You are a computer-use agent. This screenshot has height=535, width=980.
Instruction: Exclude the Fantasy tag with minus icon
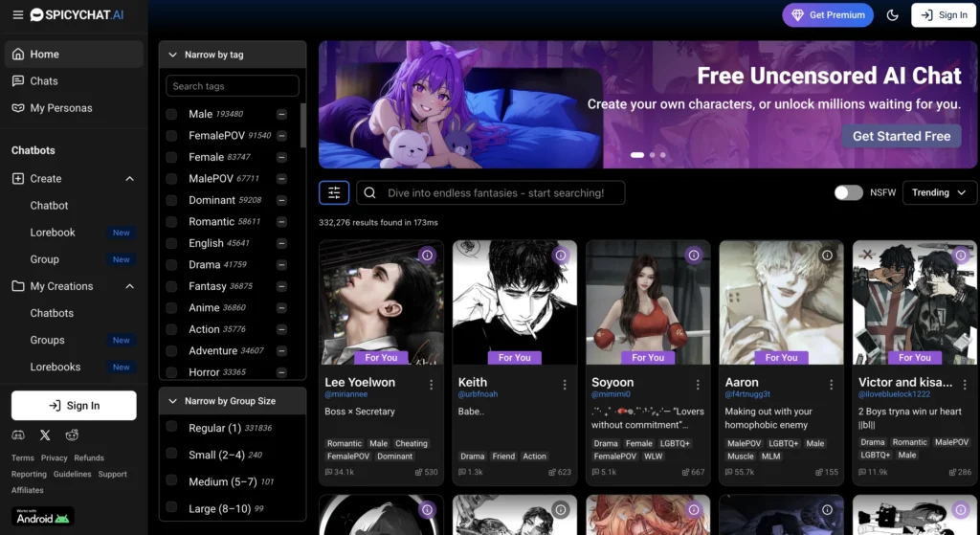click(282, 286)
